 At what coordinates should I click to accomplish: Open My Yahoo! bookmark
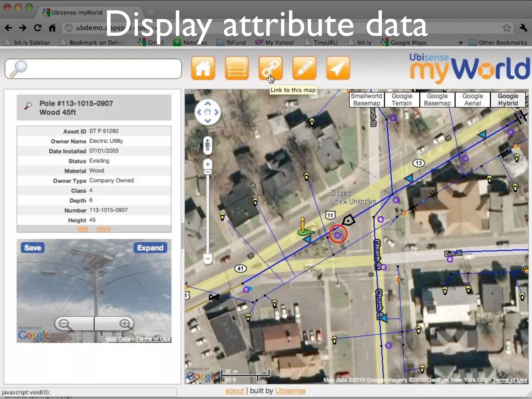pos(275,42)
